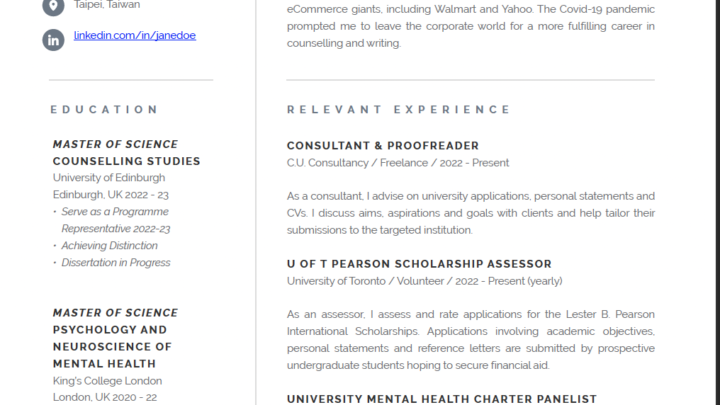Click the Serve as a Programme bullet

pyautogui.click(x=115, y=212)
